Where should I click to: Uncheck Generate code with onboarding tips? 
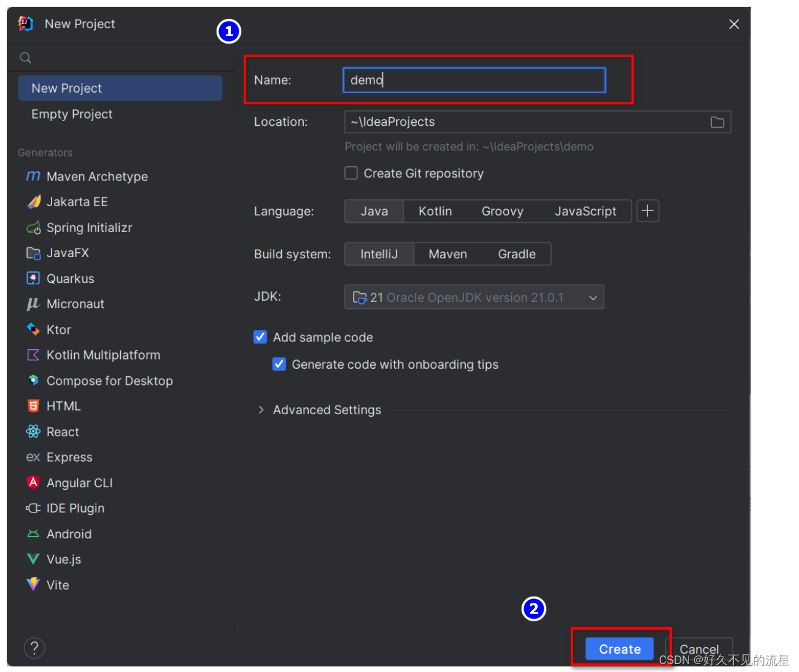[279, 364]
